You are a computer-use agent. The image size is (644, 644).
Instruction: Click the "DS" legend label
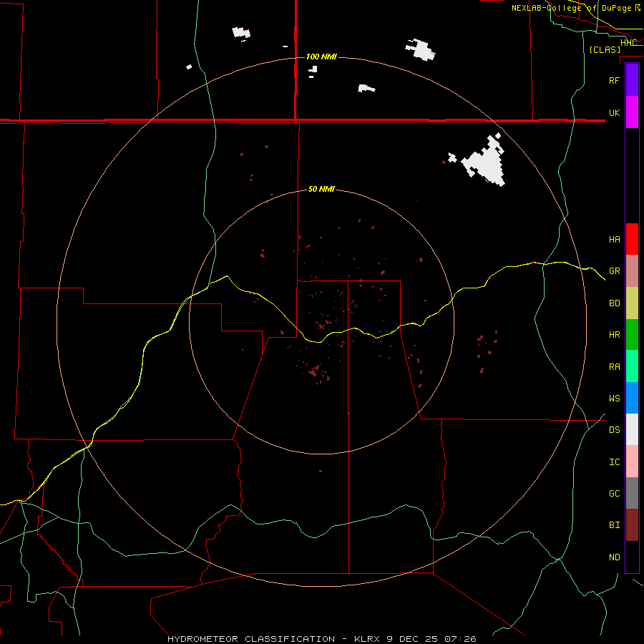[x=614, y=430]
